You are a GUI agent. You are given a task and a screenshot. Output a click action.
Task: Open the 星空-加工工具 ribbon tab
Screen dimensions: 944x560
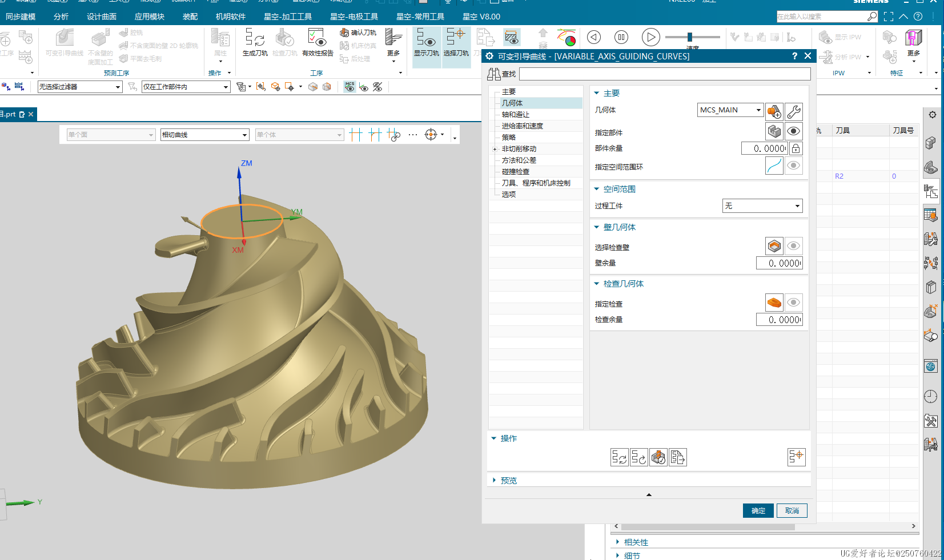click(x=288, y=17)
